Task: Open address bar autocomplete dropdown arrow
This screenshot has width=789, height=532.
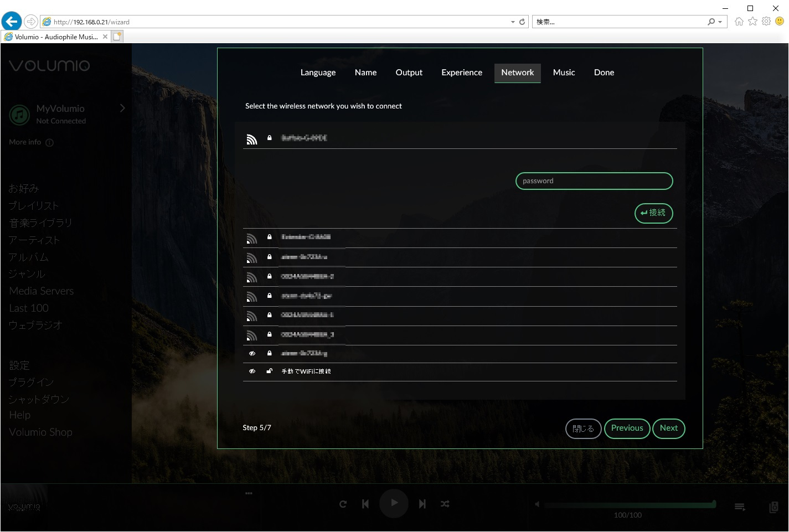Action: (x=513, y=22)
